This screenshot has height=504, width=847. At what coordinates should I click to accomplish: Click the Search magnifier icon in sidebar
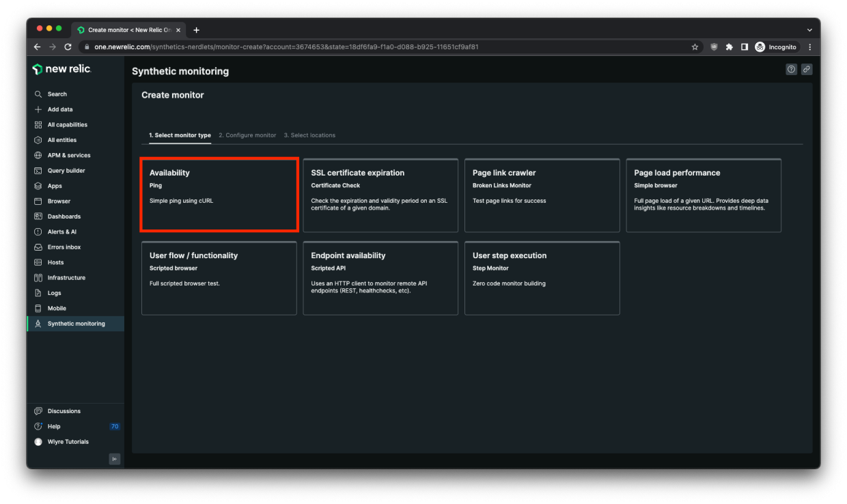(38, 94)
